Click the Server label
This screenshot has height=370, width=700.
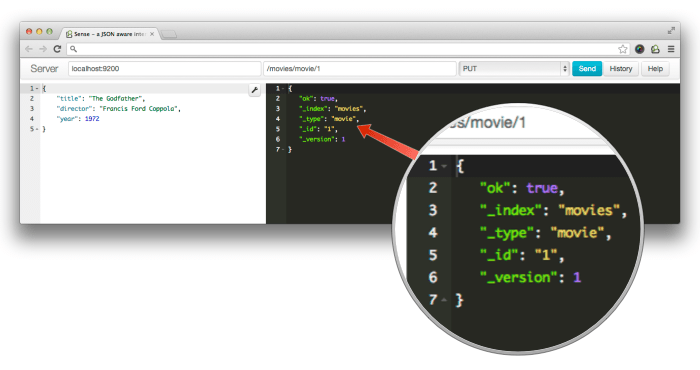(x=44, y=69)
